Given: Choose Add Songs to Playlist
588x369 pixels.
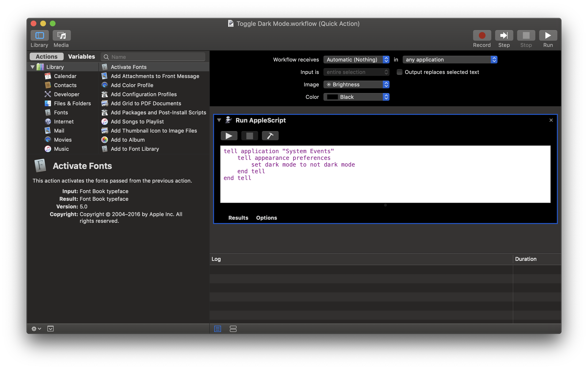Looking at the screenshot, I should click(x=154, y=122).
